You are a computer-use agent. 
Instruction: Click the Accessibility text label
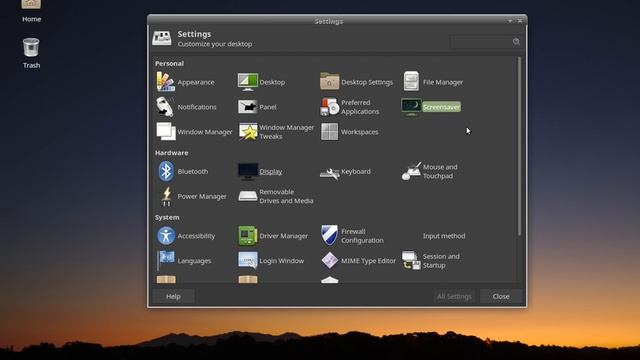click(196, 236)
